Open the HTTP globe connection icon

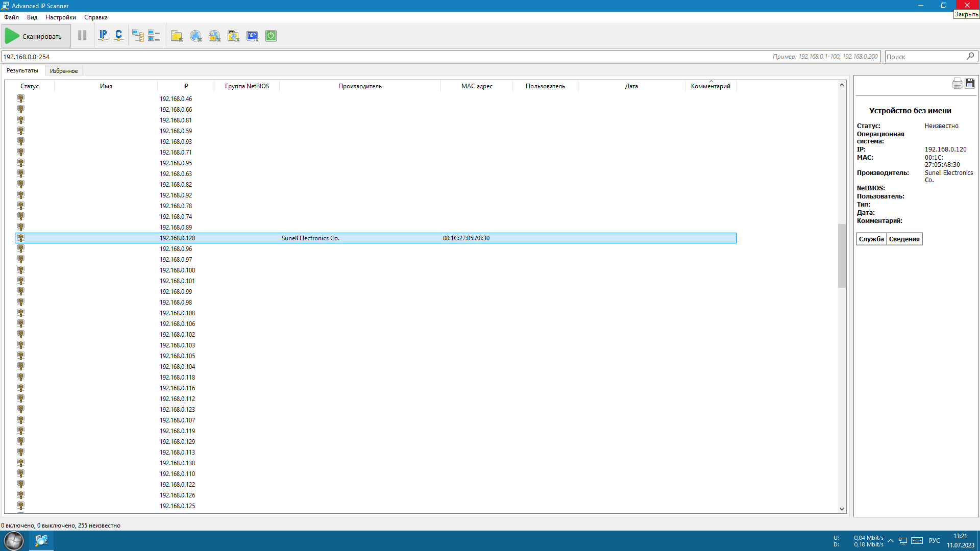[x=195, y=36]
